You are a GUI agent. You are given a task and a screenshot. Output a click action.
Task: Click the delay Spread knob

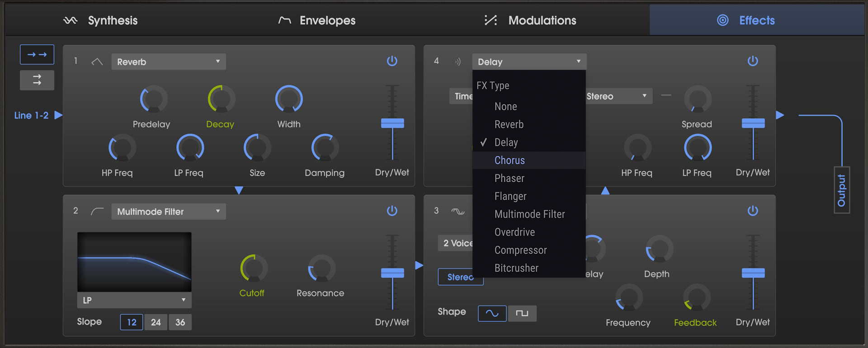click(x=698, y=99)
